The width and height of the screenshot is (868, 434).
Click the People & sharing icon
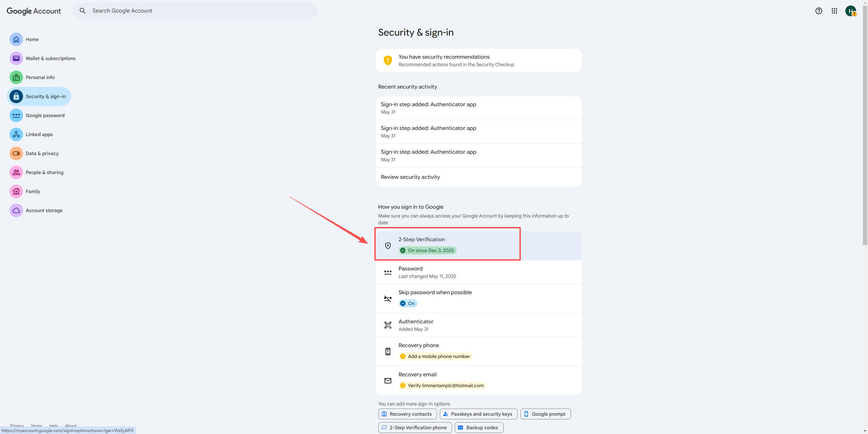(16, 172)
